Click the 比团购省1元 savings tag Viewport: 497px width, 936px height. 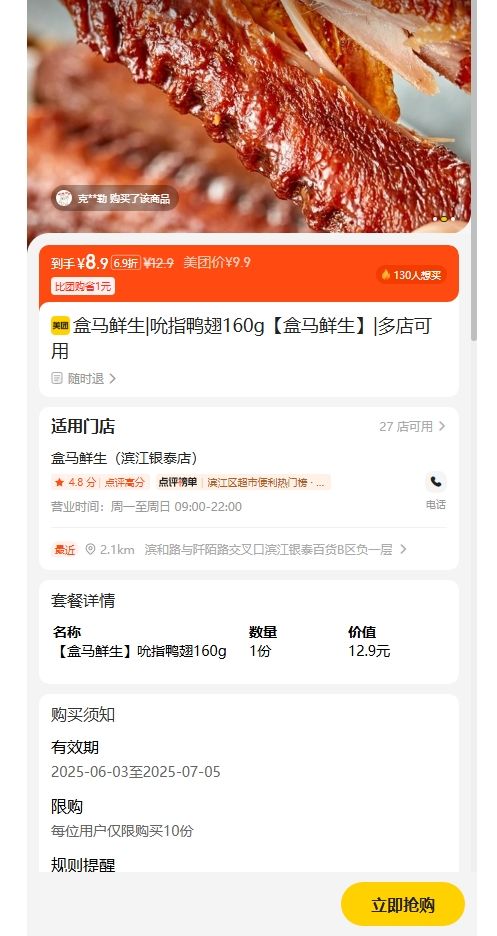[83, 287]
